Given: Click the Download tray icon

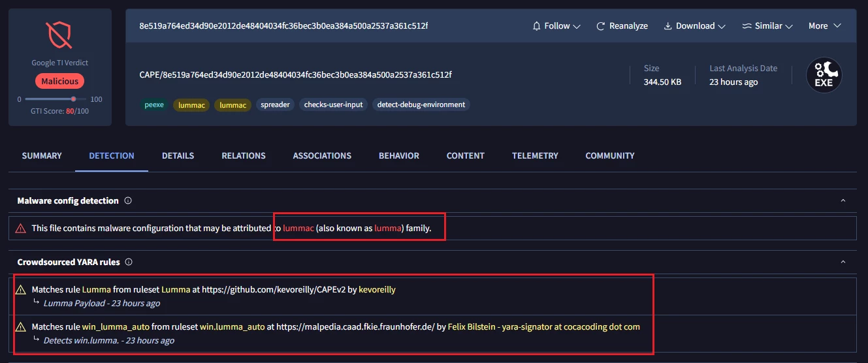Looking at the screenshot, I should pos(668,26).
